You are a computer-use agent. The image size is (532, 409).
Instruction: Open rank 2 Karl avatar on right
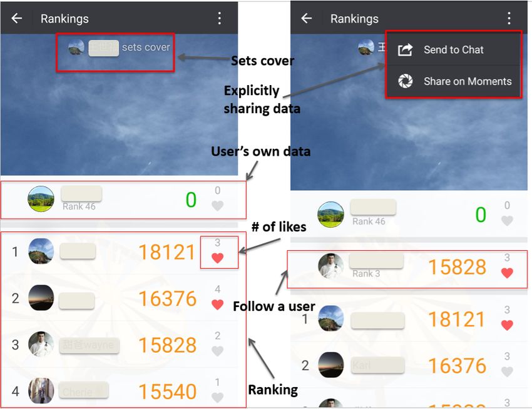click(x=330, y=365)
